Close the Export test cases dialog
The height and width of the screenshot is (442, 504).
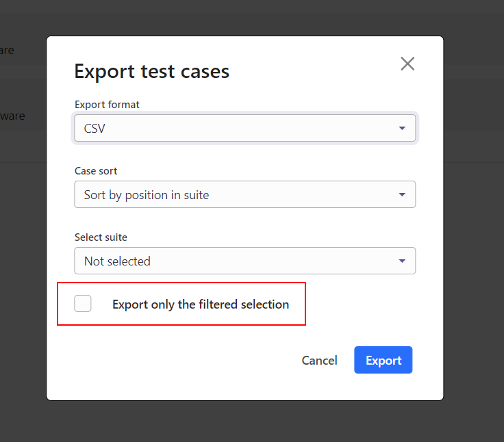tap(407, 64)
